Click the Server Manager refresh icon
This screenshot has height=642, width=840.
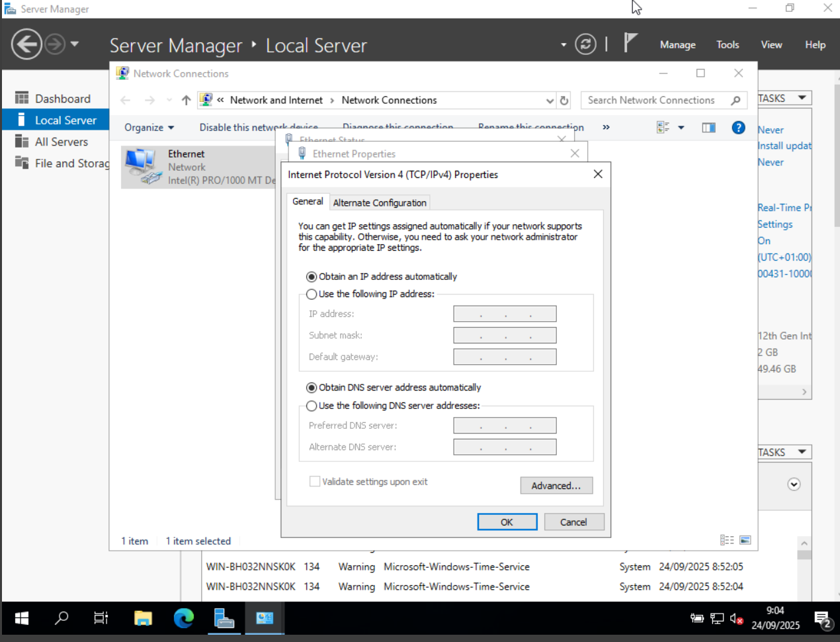click(585, 44)
